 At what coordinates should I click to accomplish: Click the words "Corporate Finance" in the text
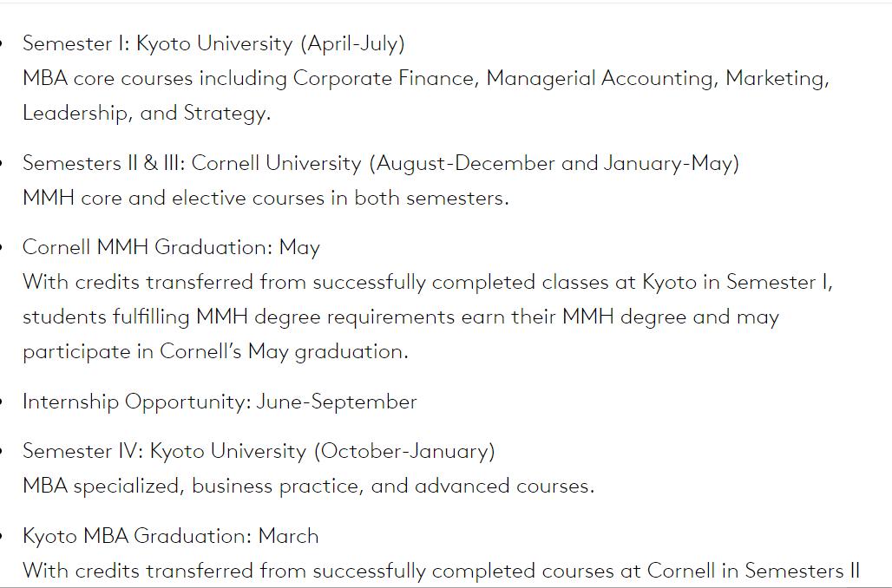384,78
